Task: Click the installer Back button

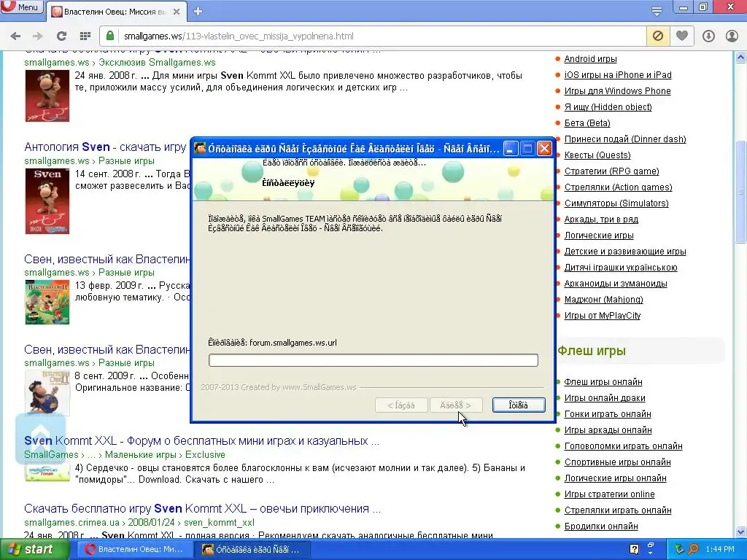Action: point(401,405)
